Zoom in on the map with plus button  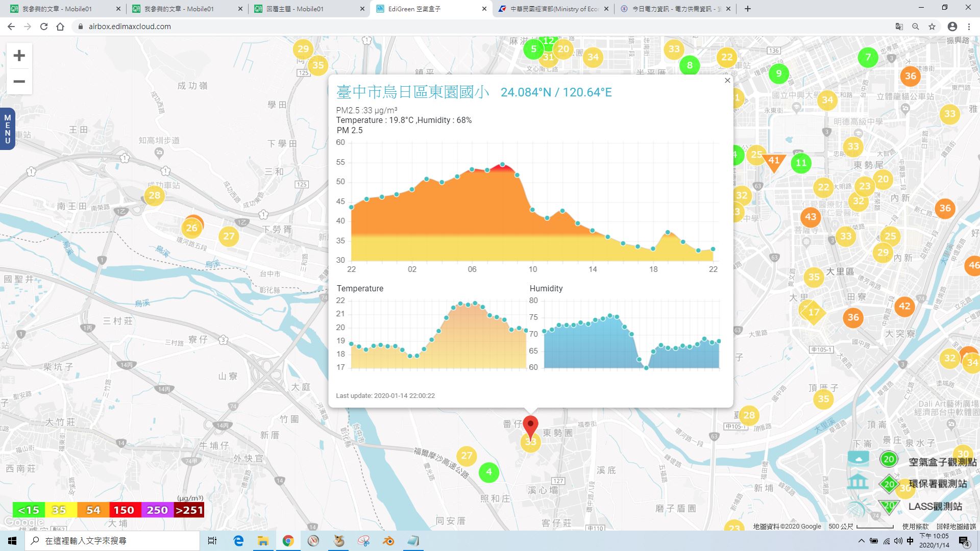click(19, 56)
